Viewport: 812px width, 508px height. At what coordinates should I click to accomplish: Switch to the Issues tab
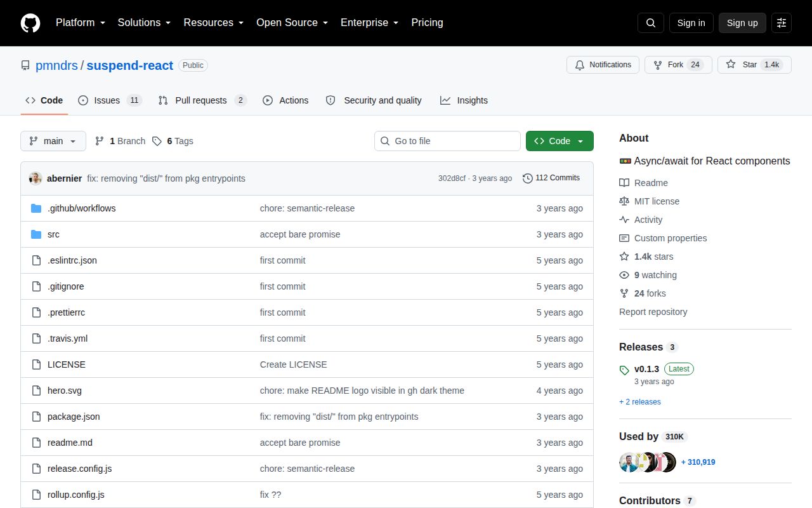tap(110, 100)
